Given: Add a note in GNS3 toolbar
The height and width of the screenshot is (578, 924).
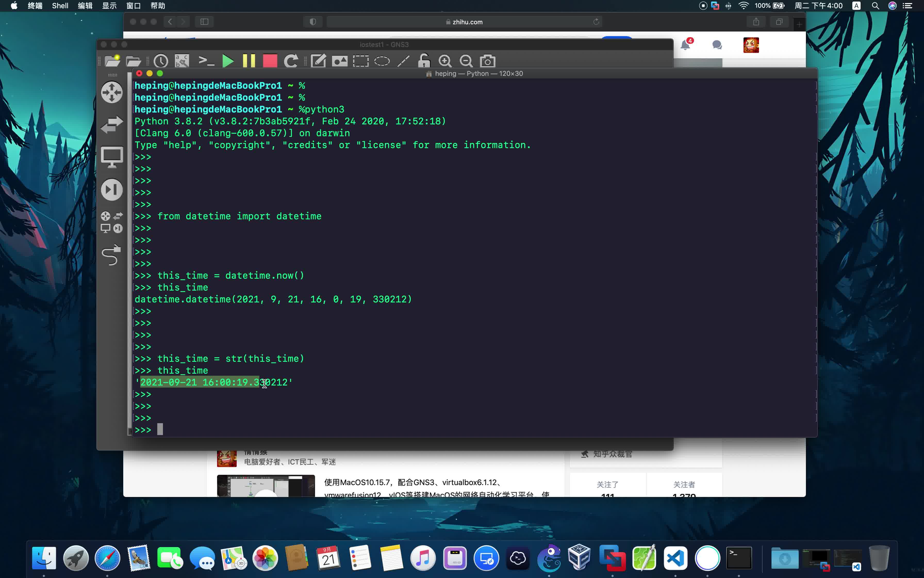Looking at the screenshot, I should click(x=318, y=61).
